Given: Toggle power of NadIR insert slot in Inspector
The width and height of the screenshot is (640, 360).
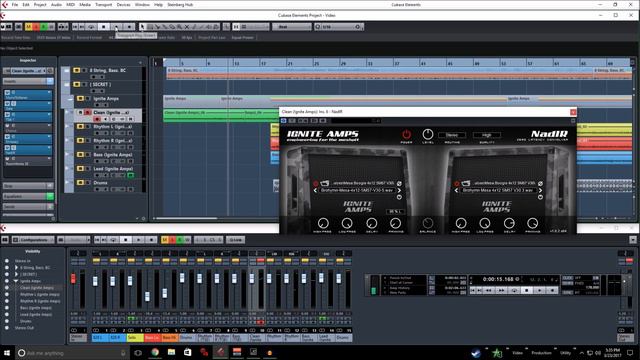Looking at the screenshot, I should tap(7, 148).
